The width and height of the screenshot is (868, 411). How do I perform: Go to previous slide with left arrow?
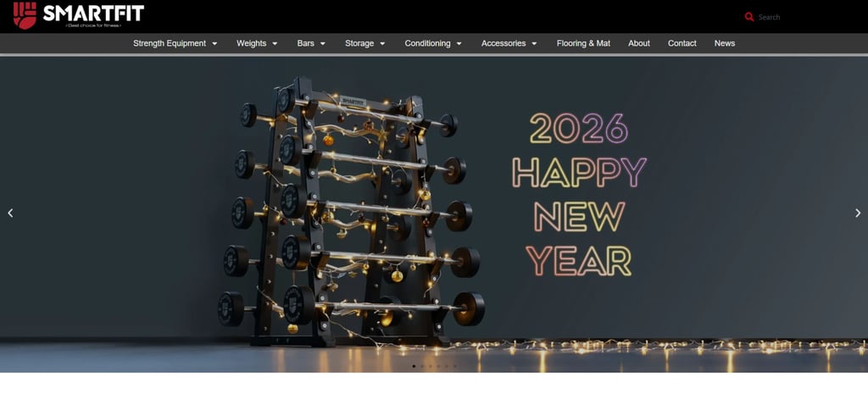(10, 213)
